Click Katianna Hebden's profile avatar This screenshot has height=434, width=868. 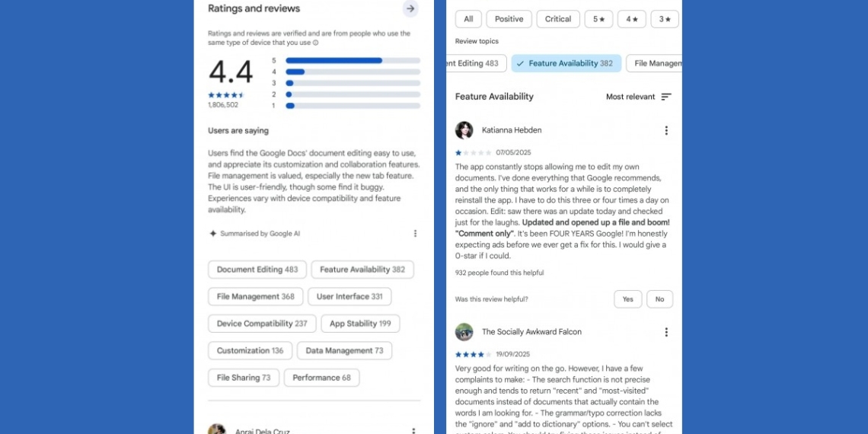[464, 130]
